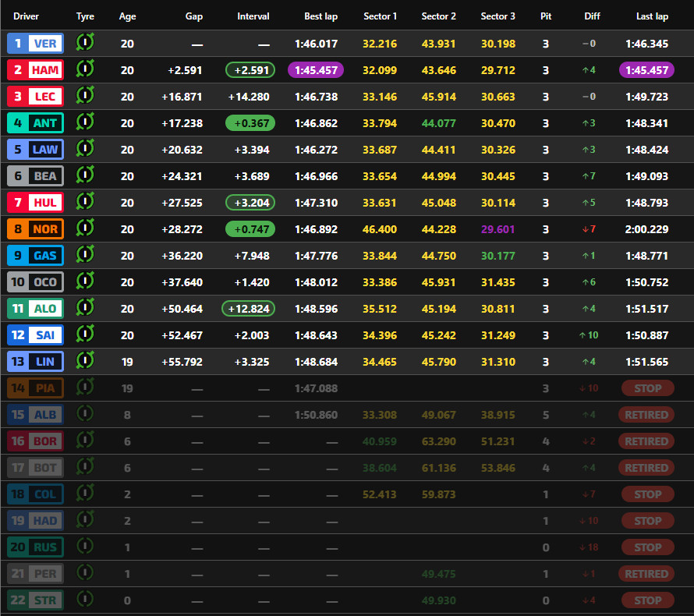Click the STOP status pill for PIA
Viewport: 694px width, 616px height.
(x=647, y=388)
